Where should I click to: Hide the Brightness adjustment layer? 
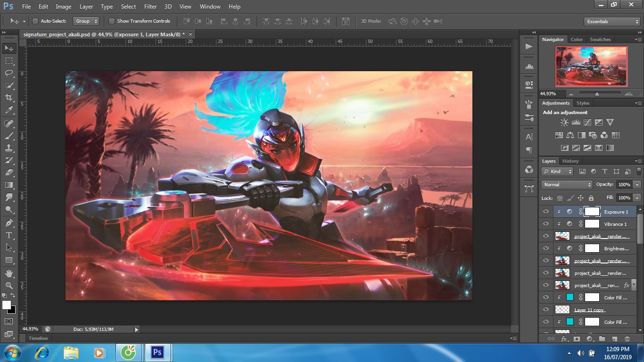coord(546,248)
